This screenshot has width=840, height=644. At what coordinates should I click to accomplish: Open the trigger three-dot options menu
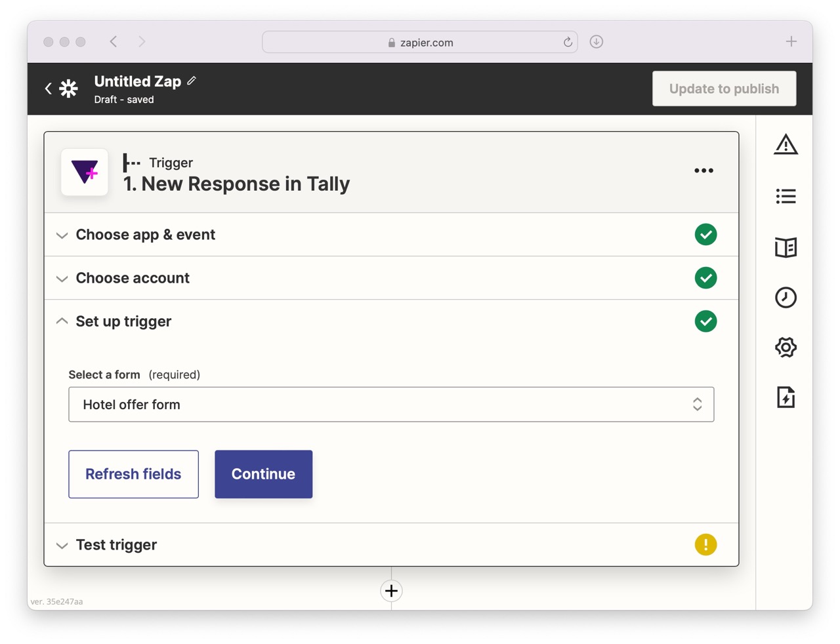[703, 171]
